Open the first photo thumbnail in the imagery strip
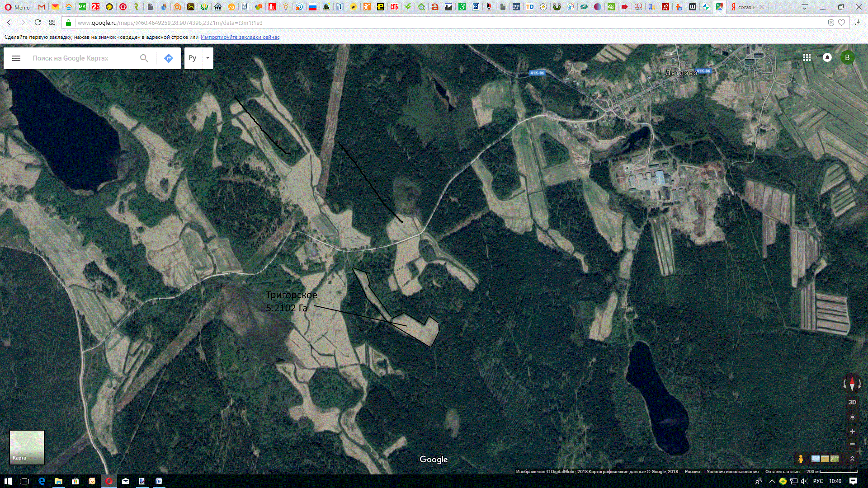 (816, 459)
